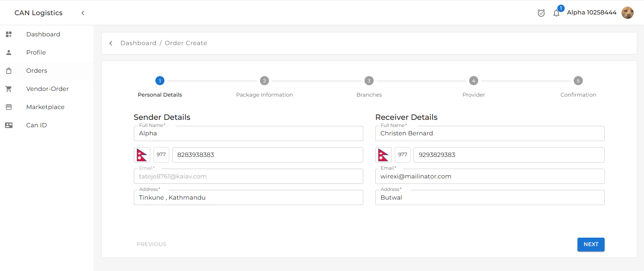This screenshot has width=644, height=271.
Task: Click the Alpha 10258444 username
Action: [x=592, y=12]
